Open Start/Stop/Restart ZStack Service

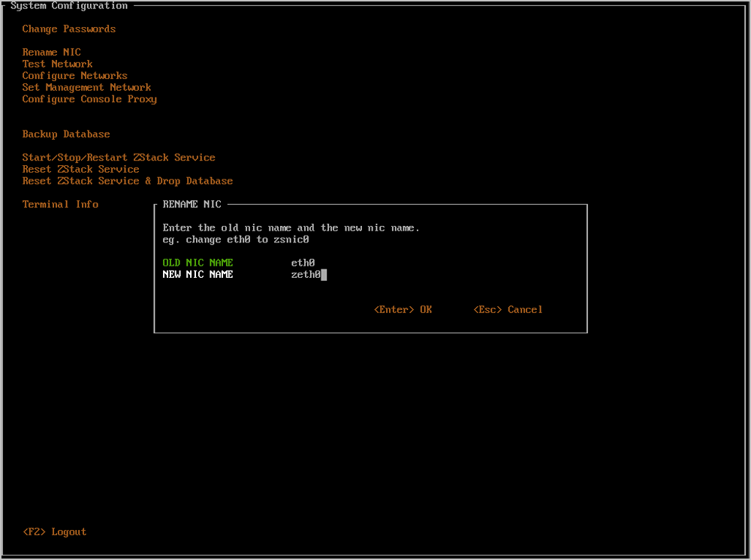point(119,158)
